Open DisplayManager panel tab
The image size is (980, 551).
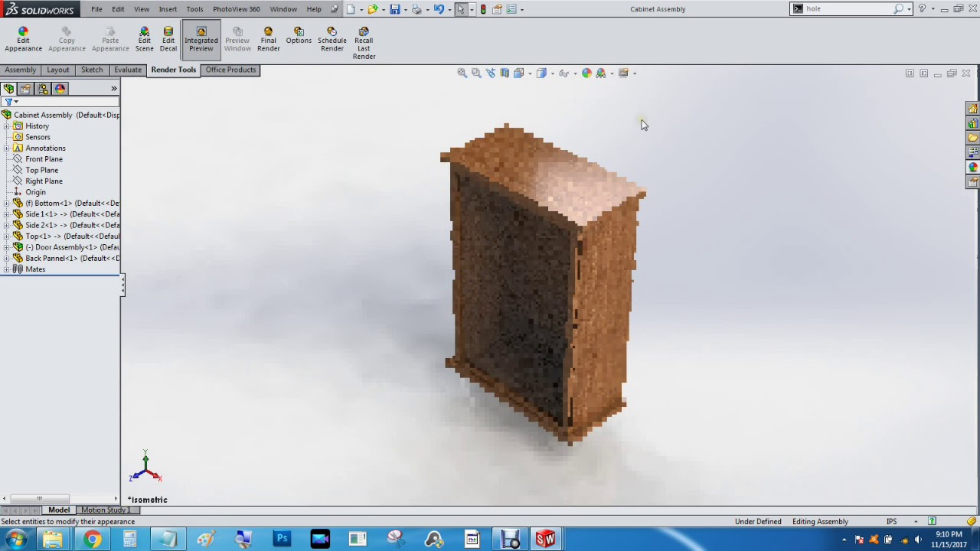[60, 89]
